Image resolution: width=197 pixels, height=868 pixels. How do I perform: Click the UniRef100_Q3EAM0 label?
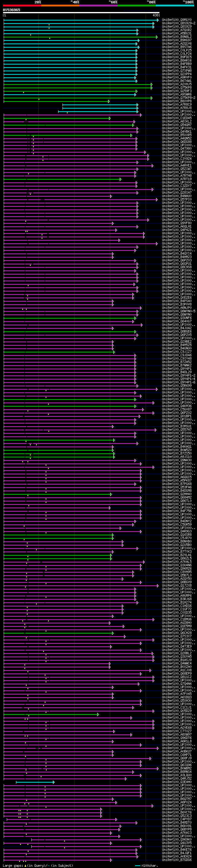tap(177, 782)
